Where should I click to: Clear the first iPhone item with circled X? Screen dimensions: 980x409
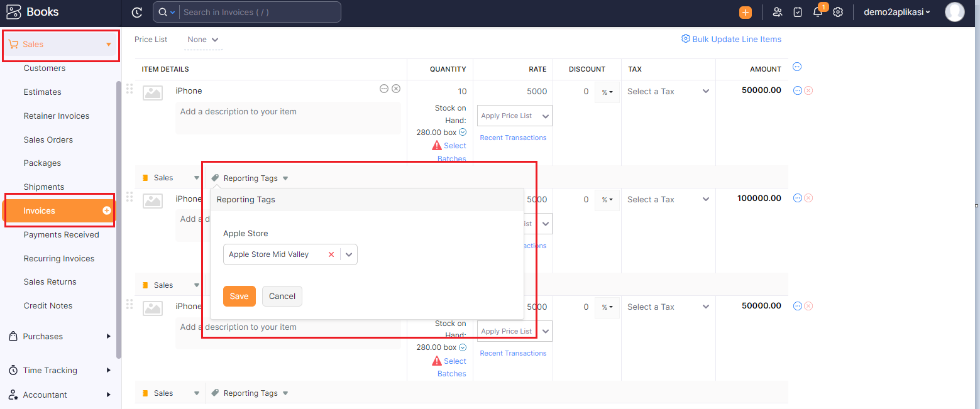click(396, 89)
